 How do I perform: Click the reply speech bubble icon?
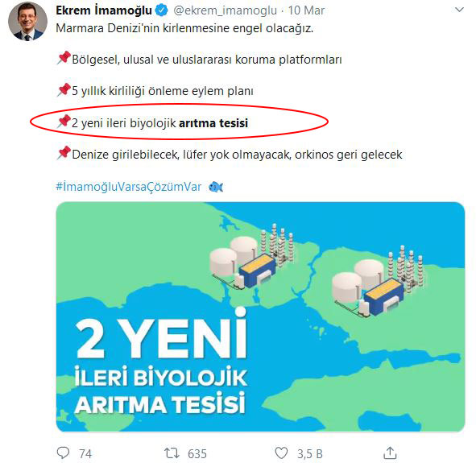click(63, 453)
